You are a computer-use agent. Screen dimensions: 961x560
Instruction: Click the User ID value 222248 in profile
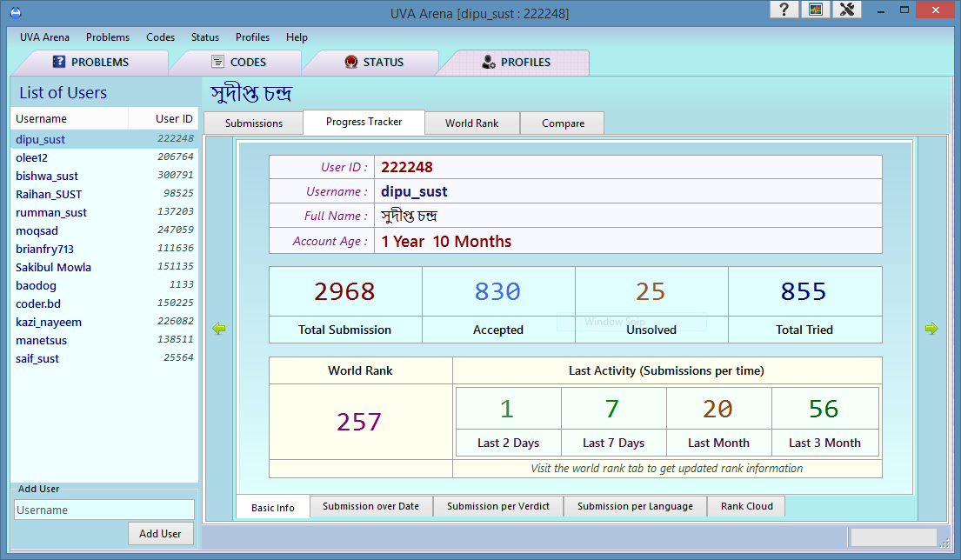[x=407, y=167]
